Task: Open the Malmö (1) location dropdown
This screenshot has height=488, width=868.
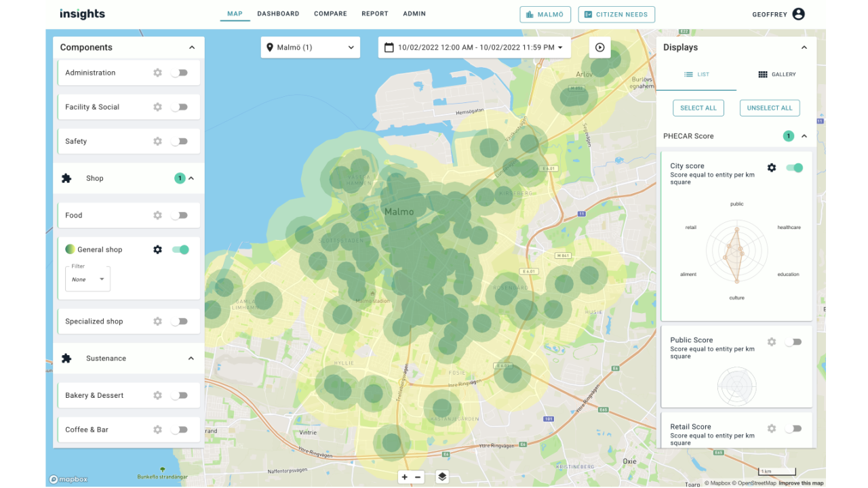Action: click(310, 47)
